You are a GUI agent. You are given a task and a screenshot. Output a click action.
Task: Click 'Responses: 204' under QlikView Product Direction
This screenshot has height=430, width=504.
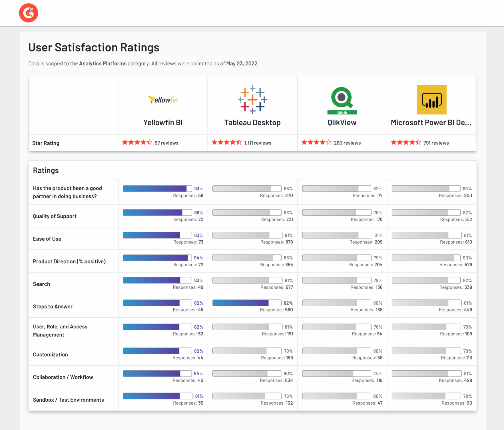[x=366, y=265]
